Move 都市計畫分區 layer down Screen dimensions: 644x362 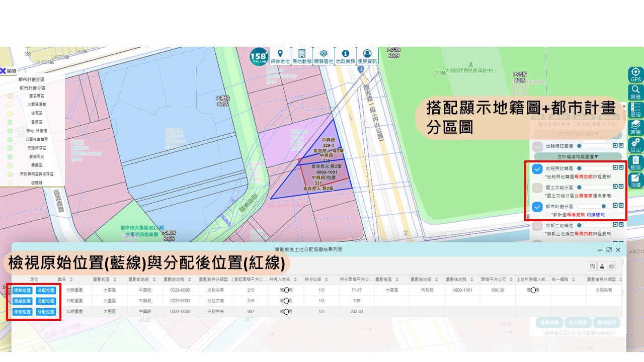point(621,206)
